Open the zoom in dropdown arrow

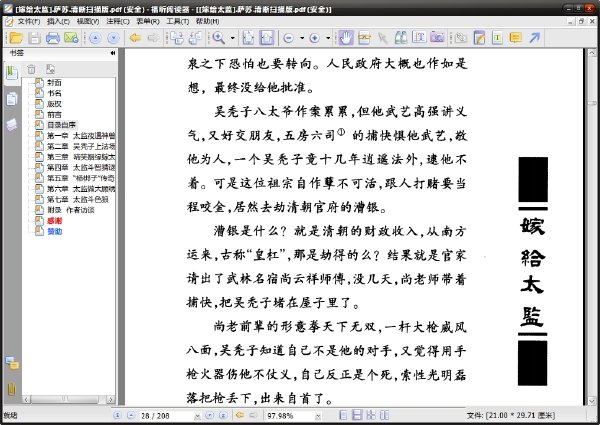point(328,38)
